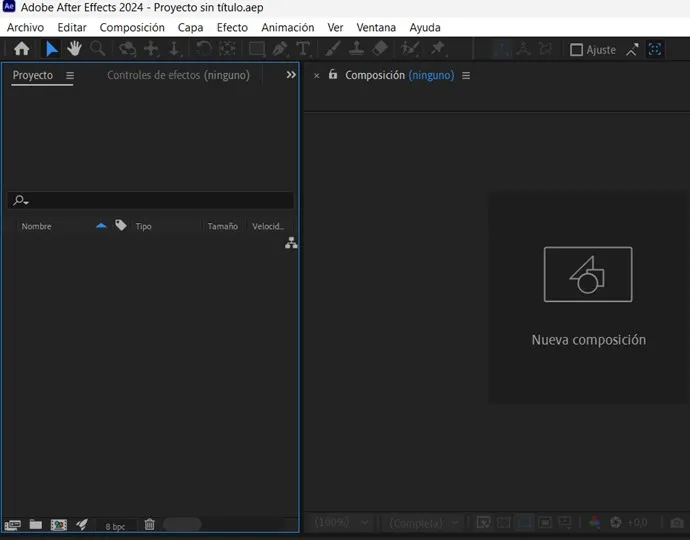This screenshot has height=540, width=690.
Task: Select the Brush tool
Action: [x=333, y=48]
